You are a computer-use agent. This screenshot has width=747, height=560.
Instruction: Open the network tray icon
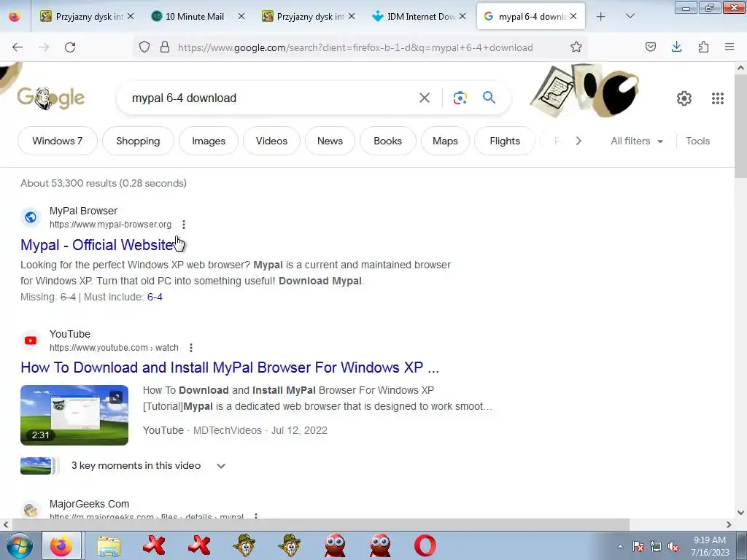point(656,546)
